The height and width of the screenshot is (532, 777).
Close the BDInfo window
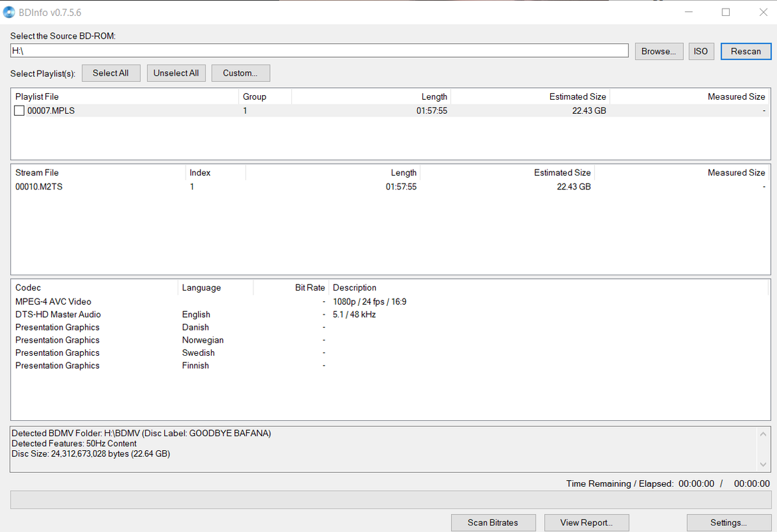click(763, 13)
